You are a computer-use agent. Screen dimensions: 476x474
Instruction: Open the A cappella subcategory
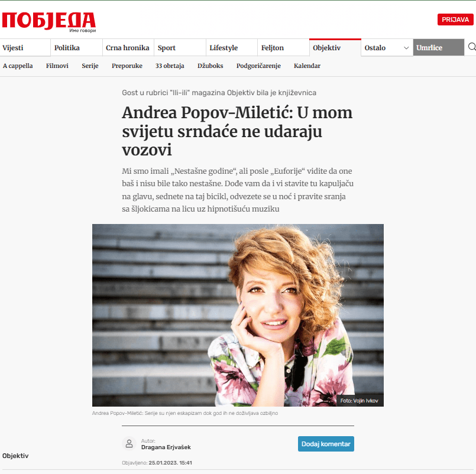(x=18, y=66)
